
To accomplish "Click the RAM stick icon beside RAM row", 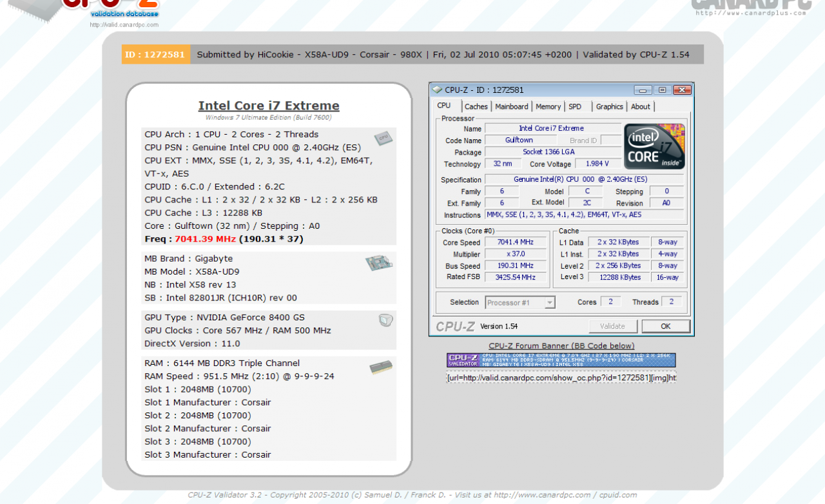I will [x=380, y=367].
